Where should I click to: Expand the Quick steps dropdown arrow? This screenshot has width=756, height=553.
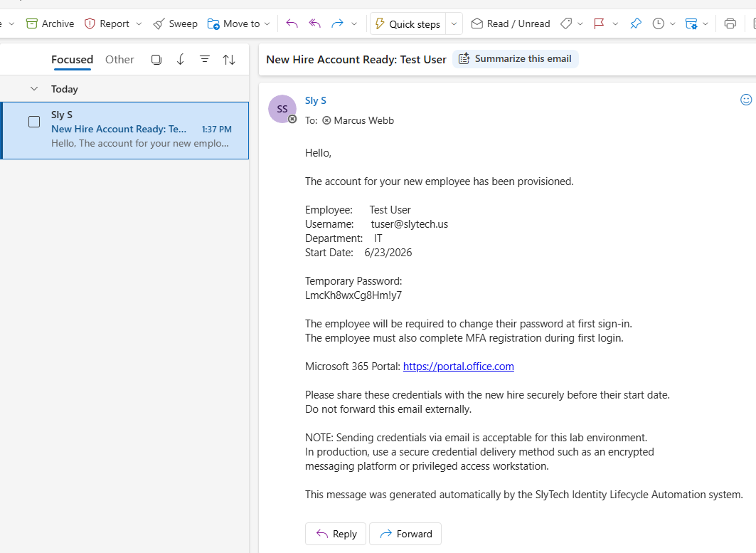click(454, 23)
